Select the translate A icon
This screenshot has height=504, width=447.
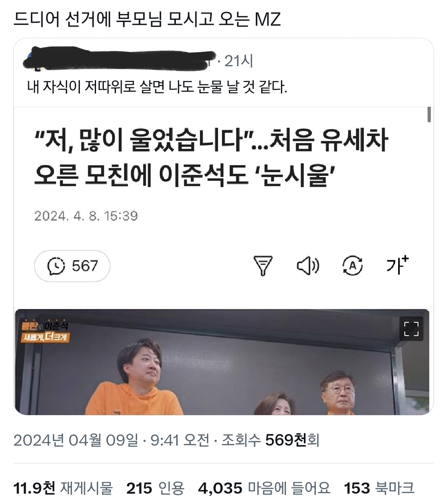coord(353,266)
